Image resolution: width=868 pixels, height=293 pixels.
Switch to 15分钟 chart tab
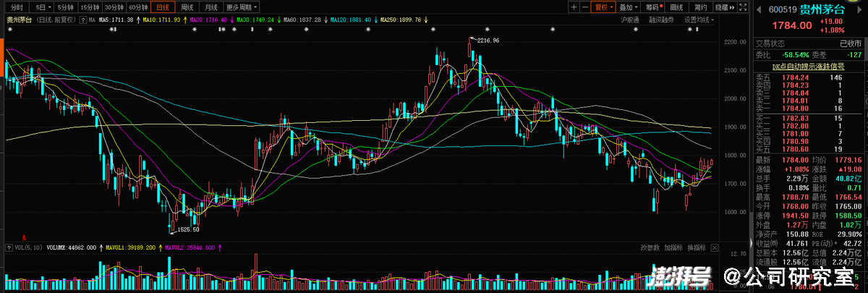pos(89,7)
